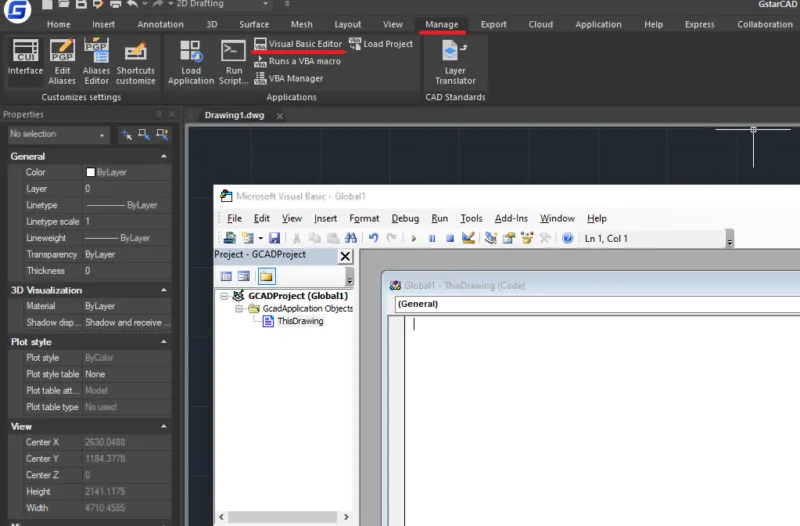
Task: Open the Debug menu in Visual Basic
Action: 405,218
